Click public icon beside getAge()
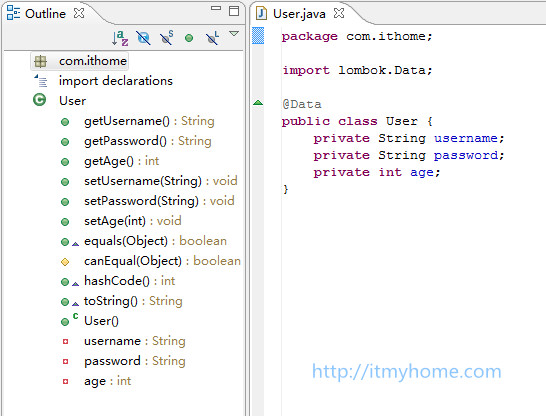The width and height of the screenshot is (546, 416). [x=65, y=162]
